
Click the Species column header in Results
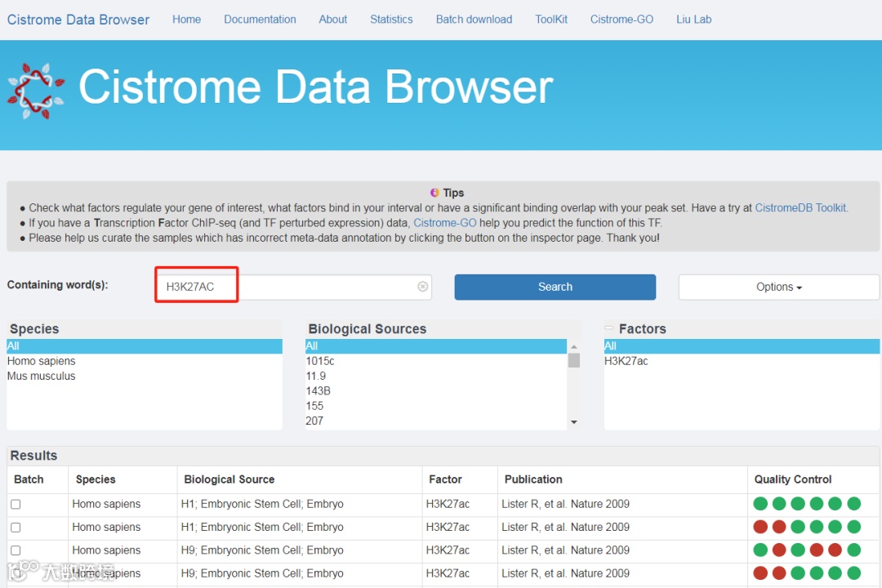click(x=96, y=479)
